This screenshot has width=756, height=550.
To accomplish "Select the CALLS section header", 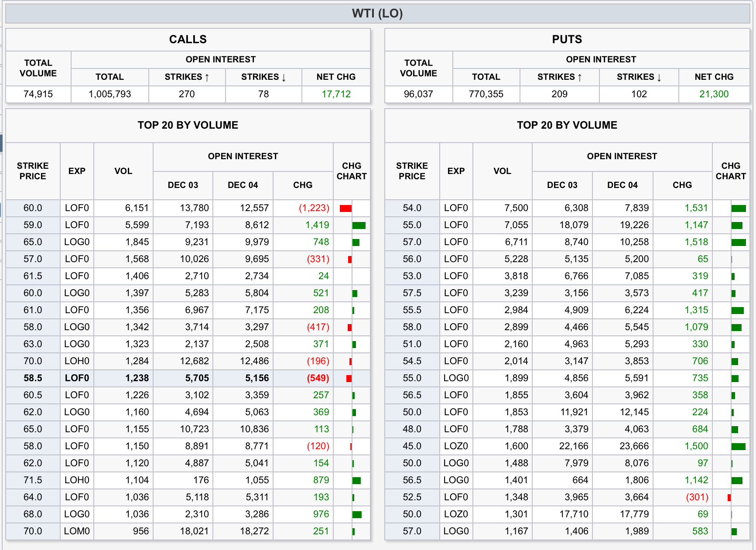I will point(188,39).
